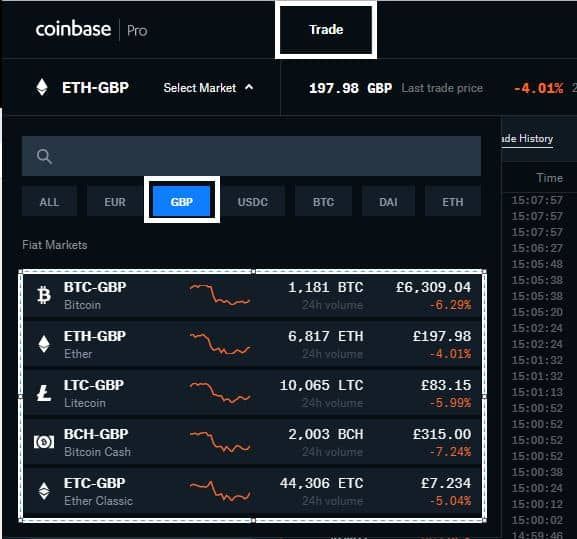Screen dimensions: 577x539
Task: Collapse the Select Market dropdown
Action: pos(208,88)
